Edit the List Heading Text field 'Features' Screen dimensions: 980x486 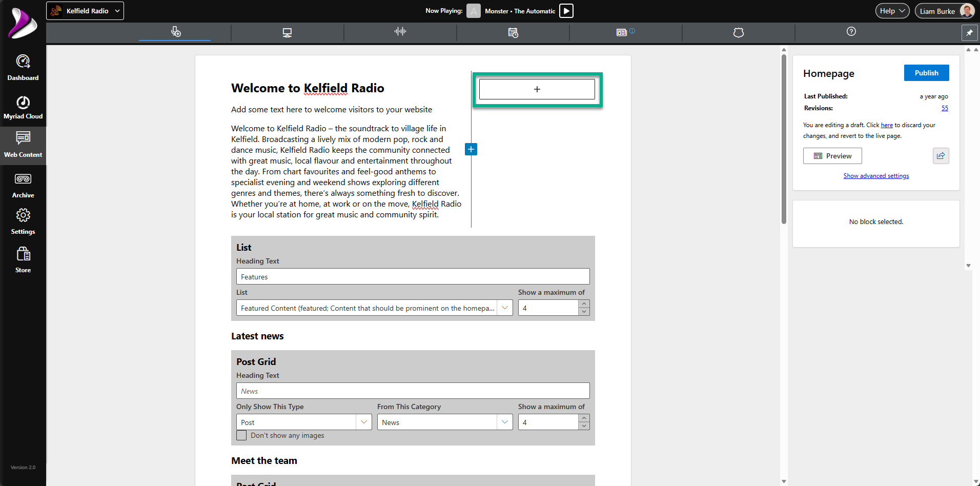(413, 277)
